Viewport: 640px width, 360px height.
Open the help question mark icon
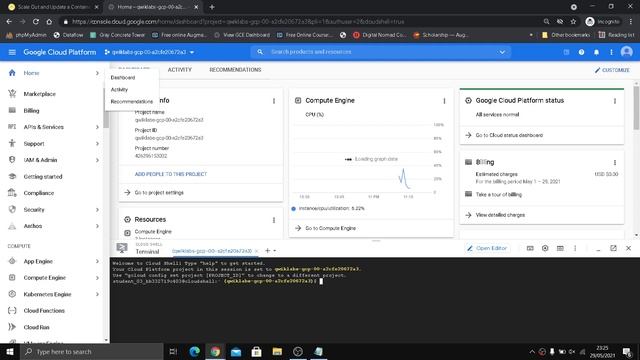(581, 52)
